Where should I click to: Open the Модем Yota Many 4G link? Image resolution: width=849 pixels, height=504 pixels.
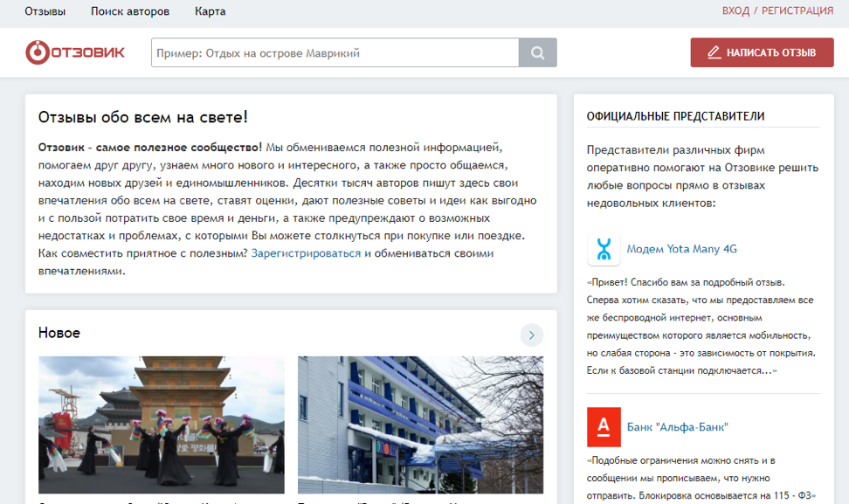pyautogui.click(x=681, y=249)
